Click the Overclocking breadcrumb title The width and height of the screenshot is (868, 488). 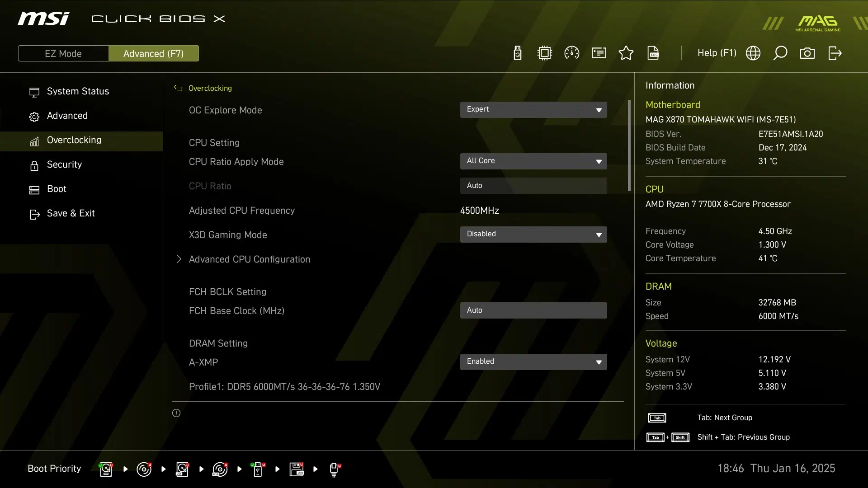pyautogui.click(x=210, y=89)
